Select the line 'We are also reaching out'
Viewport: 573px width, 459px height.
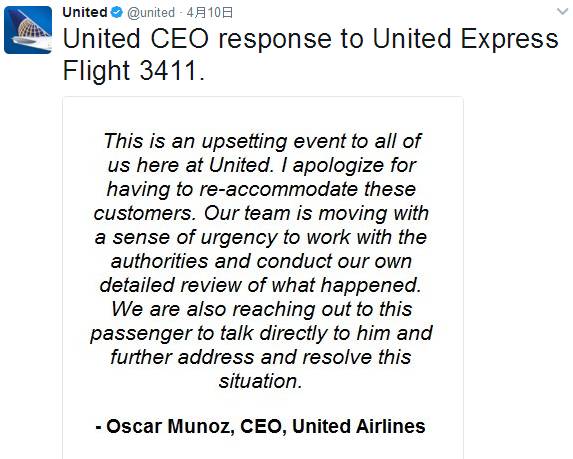click(x=262, y=309)
